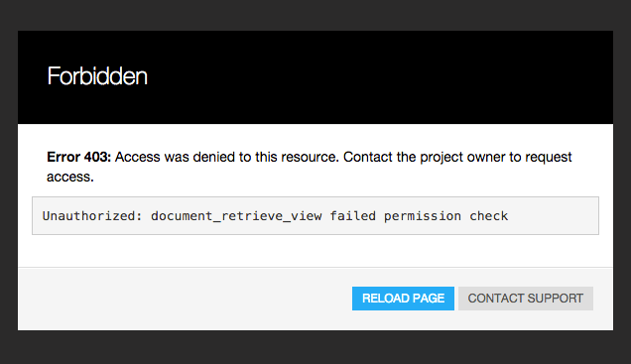Click "Unauthorized:" in the code box

pyautogui.click(x=92, y=216)
